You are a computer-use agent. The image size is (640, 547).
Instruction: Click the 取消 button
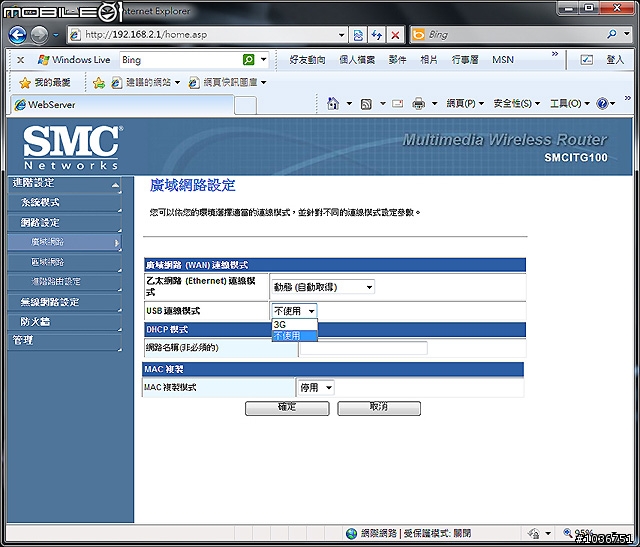(379, 408)
